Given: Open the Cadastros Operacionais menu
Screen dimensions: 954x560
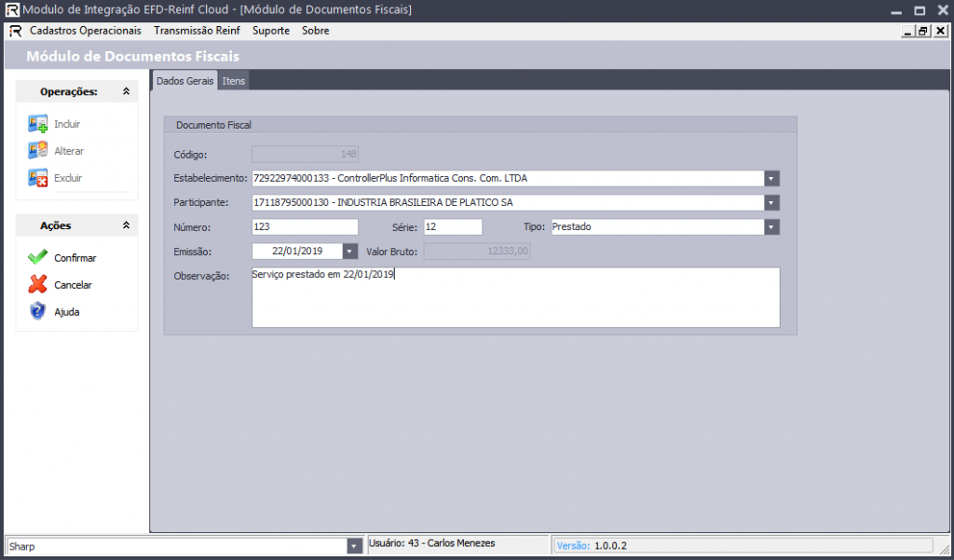Looking at the screenshot, I should (x=85, y=31).
